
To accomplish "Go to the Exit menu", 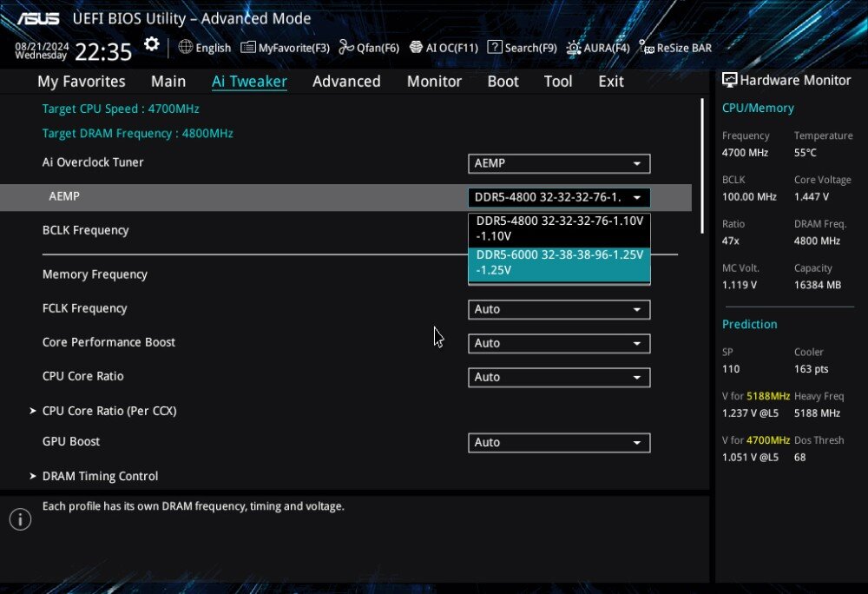I will tap(611, 82).
